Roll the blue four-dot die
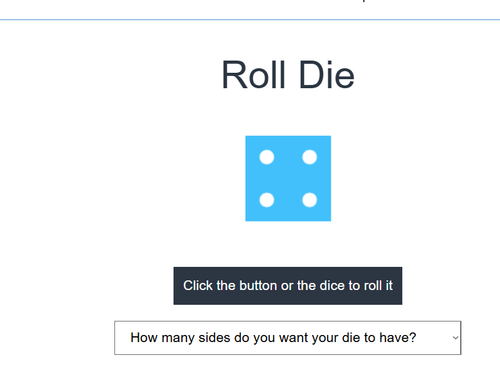This screenshot has height=375, width=500. (x=288, y=178)
